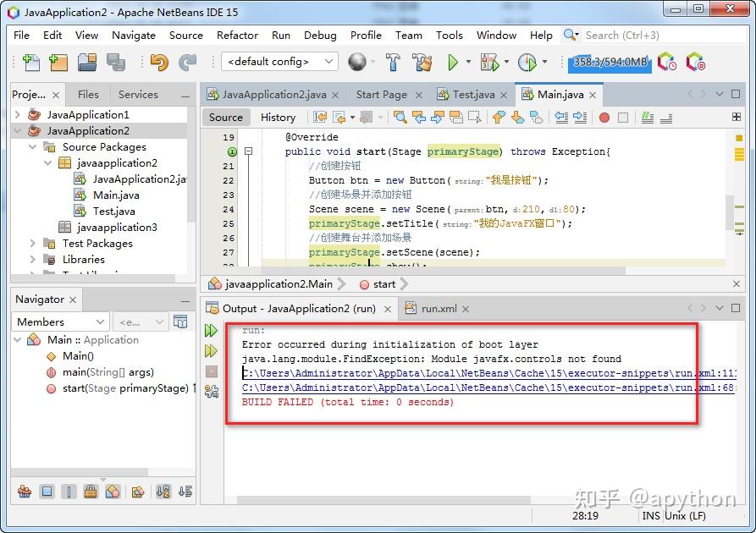Click the memory usage indicator showing 358.3/594.0MB
The image size is (756, 533).
pos(610,62)
